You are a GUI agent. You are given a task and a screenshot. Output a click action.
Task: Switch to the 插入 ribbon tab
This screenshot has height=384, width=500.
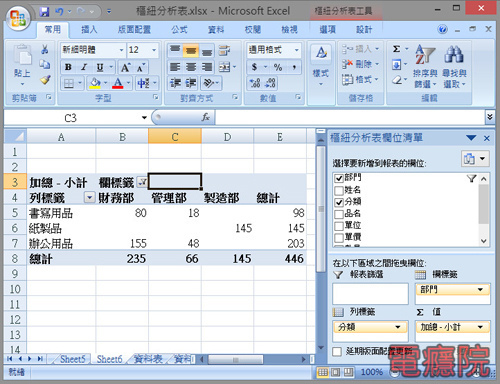click(89, 30)
